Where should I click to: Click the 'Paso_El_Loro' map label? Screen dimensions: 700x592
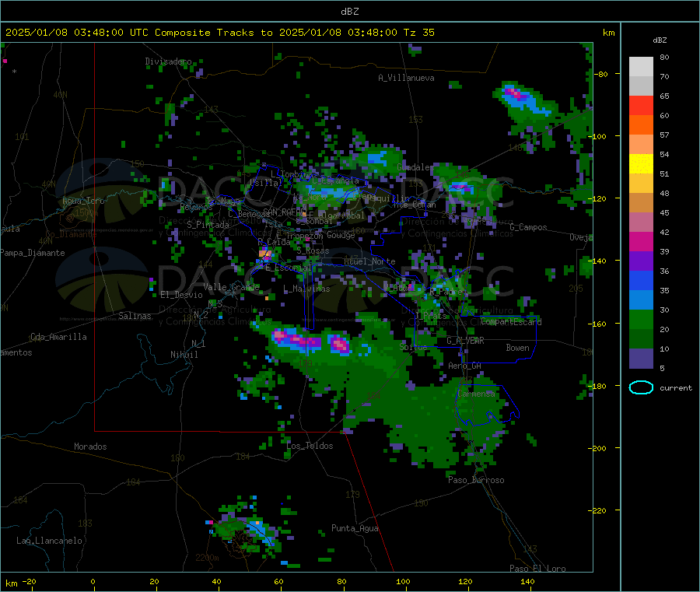[x=537, y=569]
